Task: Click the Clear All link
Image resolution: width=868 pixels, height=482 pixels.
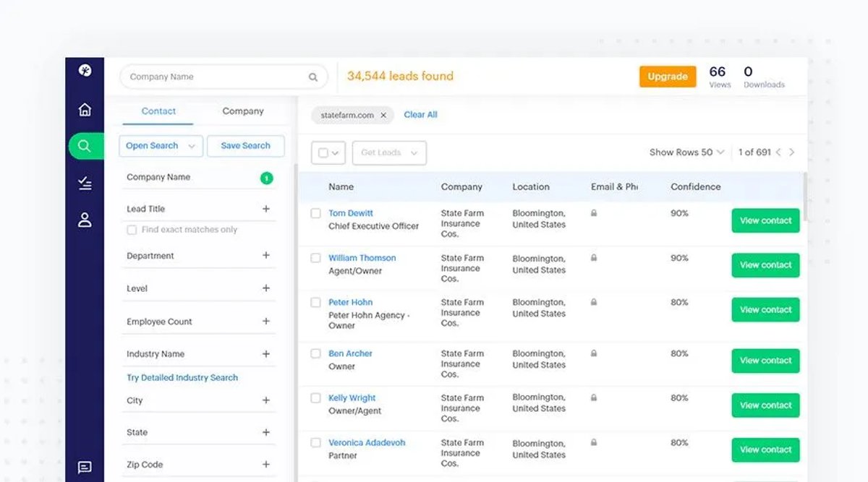Action: click(x=420, y=115)
